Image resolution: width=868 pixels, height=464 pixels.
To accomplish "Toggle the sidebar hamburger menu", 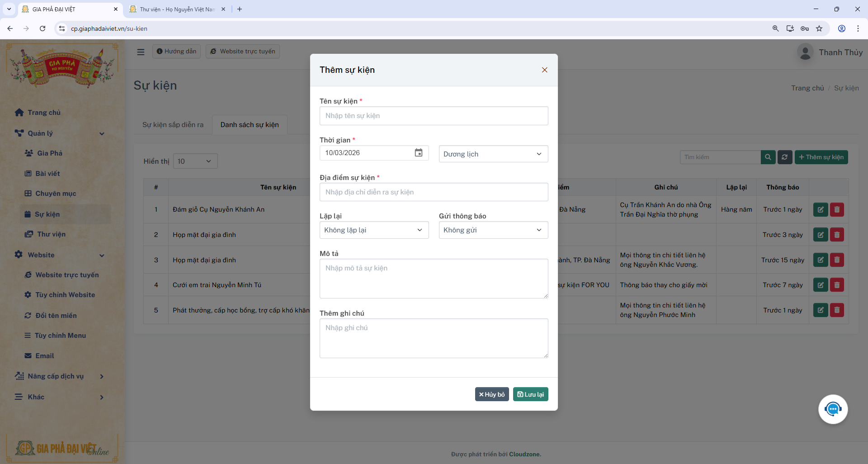I will click(141, 52).
